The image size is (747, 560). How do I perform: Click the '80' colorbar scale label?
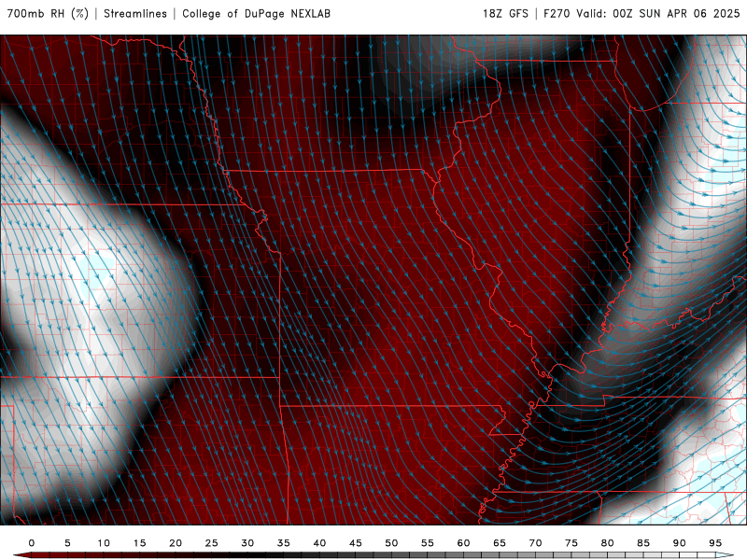tap(608, 543)
